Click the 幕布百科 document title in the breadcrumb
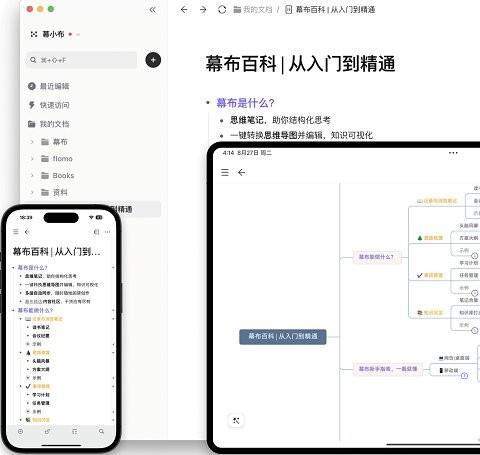 (x=335, y=10)
